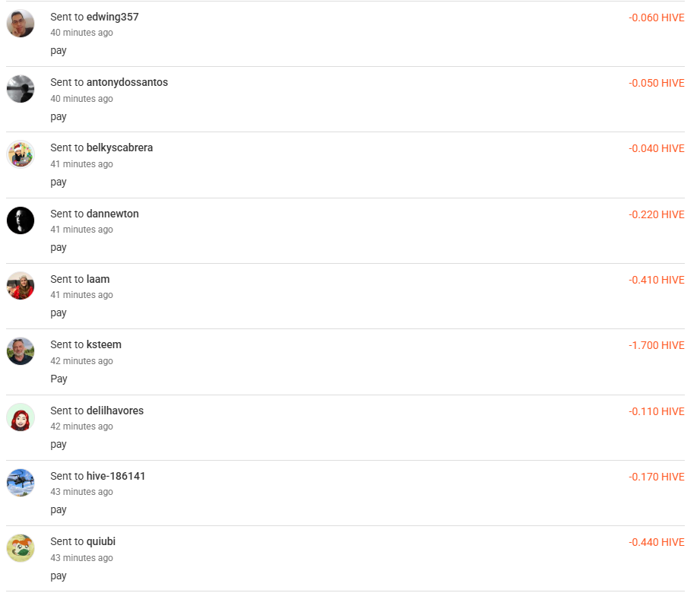This screenshot has height=593, width=700.
Task: Open antonydossantos avatar picture
Action: point(21,89)
